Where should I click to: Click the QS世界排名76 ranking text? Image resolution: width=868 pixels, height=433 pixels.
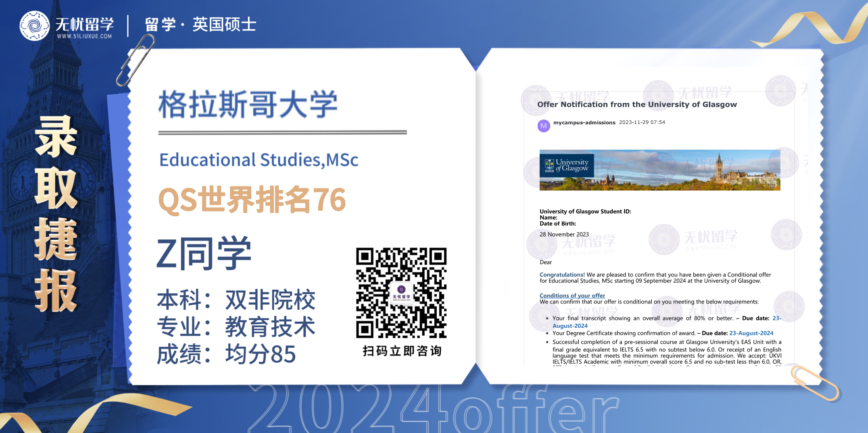(x=252, y=200)
